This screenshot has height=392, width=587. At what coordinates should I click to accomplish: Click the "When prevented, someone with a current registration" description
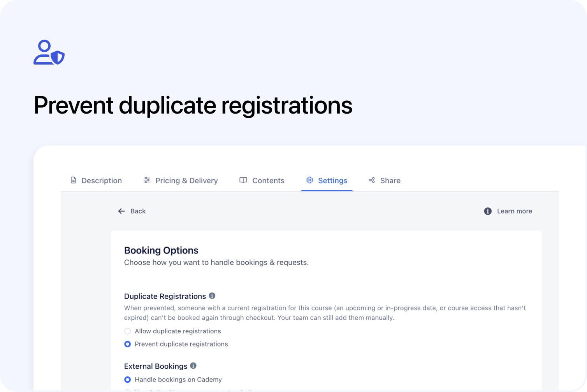[x=325, y=313]
